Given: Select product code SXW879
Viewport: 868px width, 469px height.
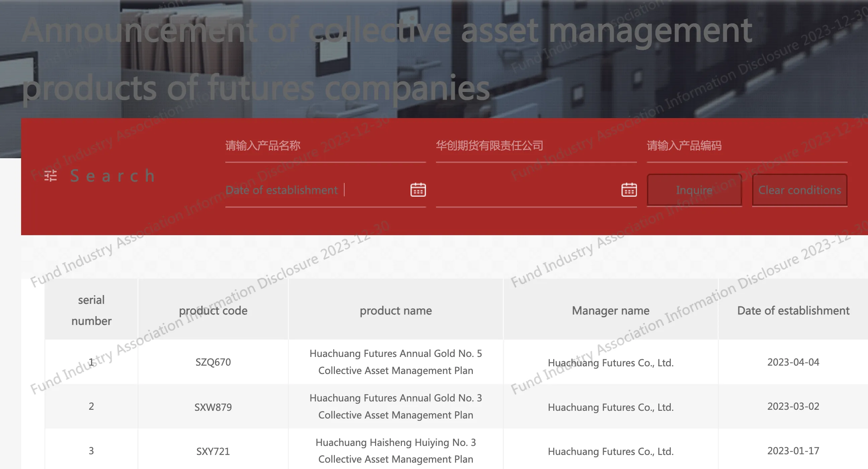Looking at the screenshot, I should (x=213, y=407).
